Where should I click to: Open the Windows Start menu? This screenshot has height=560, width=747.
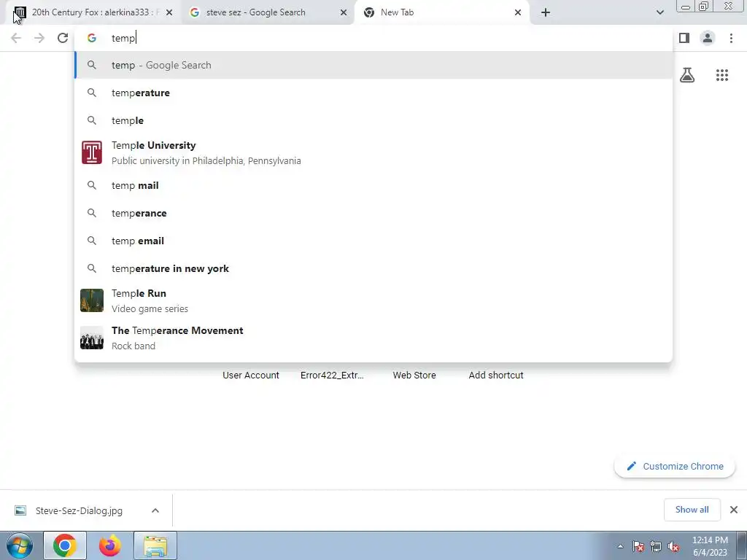[x=20, y=545]
